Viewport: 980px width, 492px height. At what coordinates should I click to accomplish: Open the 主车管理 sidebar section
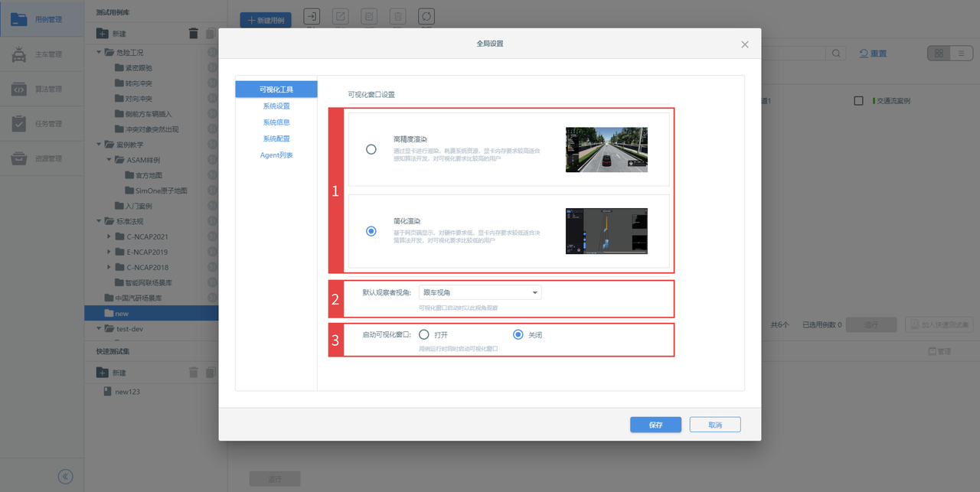[x=19, y=54]
